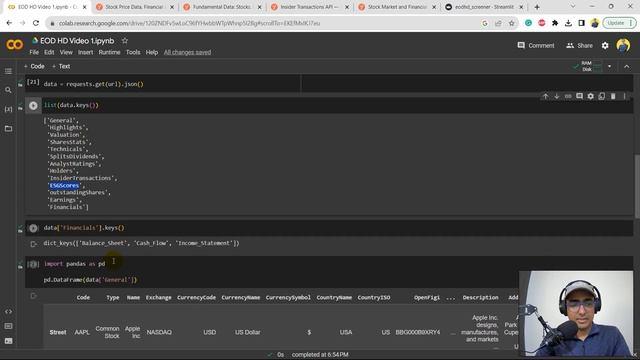Open a new browser tab

pos(537,7)
